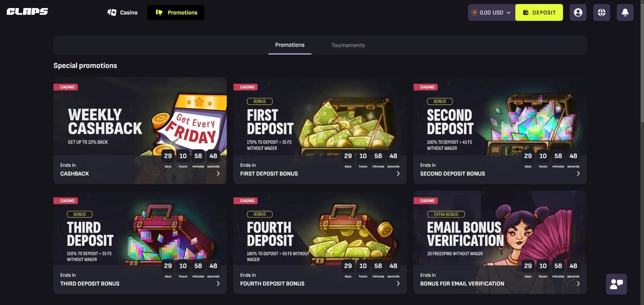Open the notifications bell icon
This screenshot has width=644, height=305.
tap(625, 12)
